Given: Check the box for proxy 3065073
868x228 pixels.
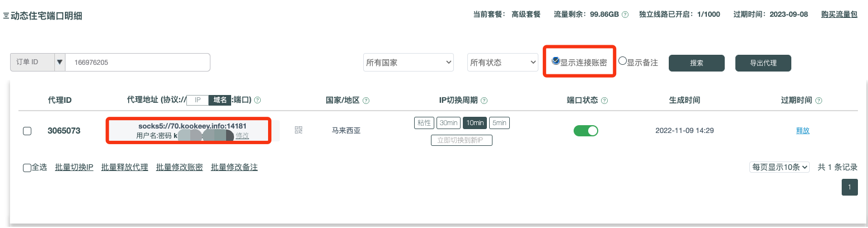Looking at the screenshot, I should click(x=27, y=131).
